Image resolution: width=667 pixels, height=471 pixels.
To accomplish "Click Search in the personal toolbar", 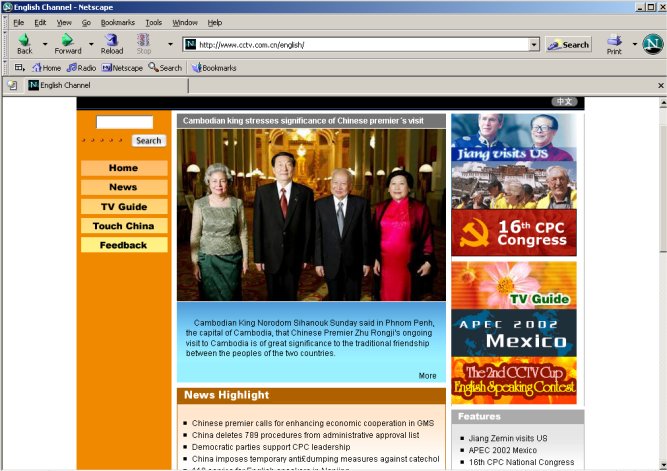I will [x=165, y=68].
